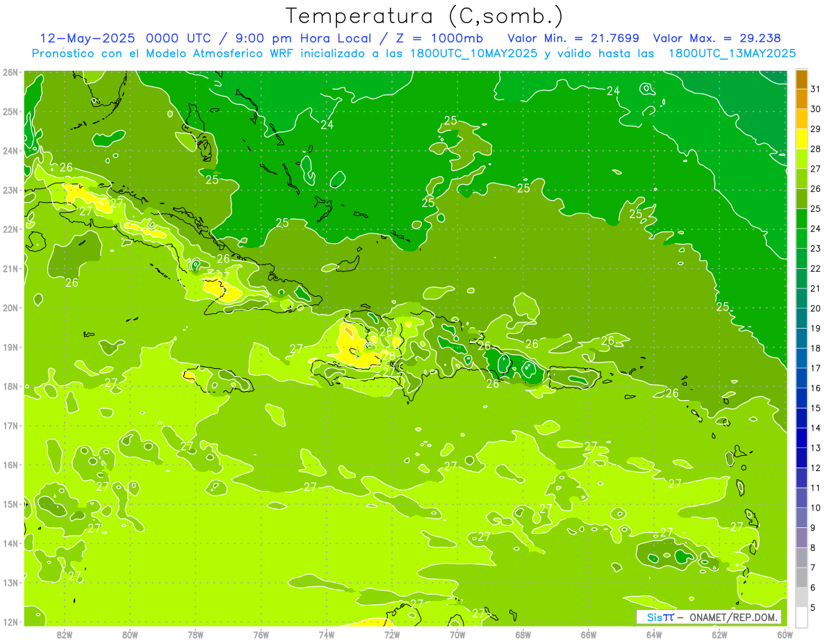Click the "29" label on the color scale
Screen dimensions: 834x644
point(815,129)
